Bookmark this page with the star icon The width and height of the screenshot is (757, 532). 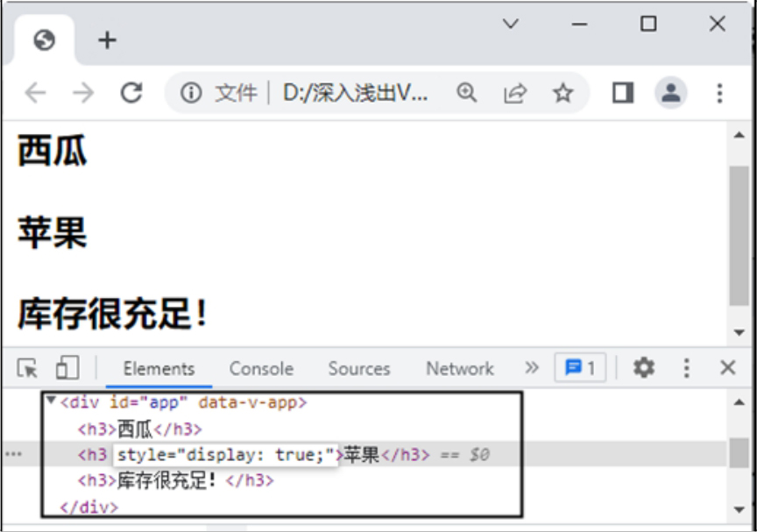pos(562,92)
